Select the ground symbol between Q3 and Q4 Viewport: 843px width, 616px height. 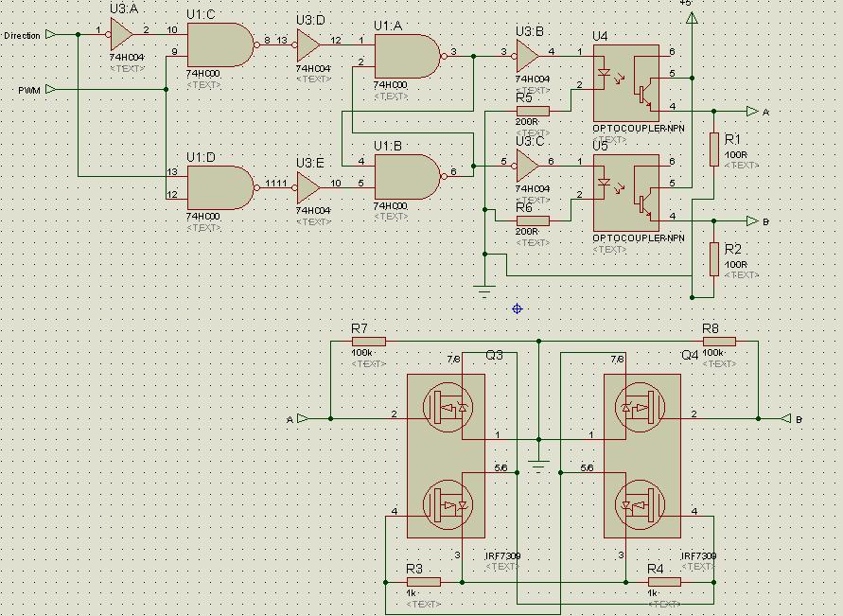pyautogui.click(x=539, y=465)
